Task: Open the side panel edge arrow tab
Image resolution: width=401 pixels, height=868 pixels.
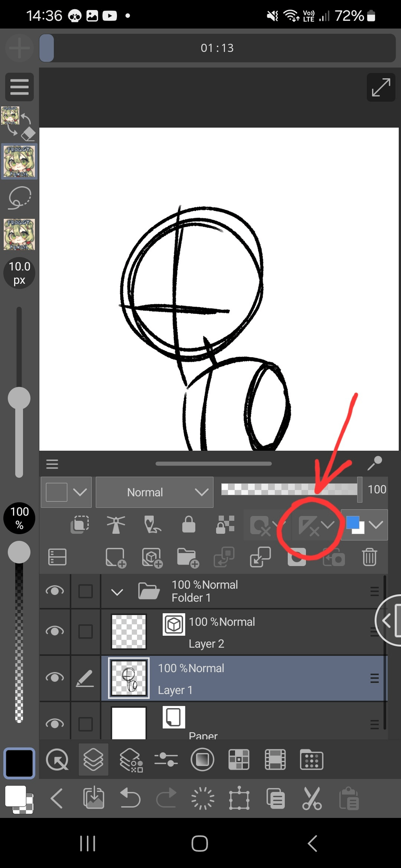Action: click(388, 620)
